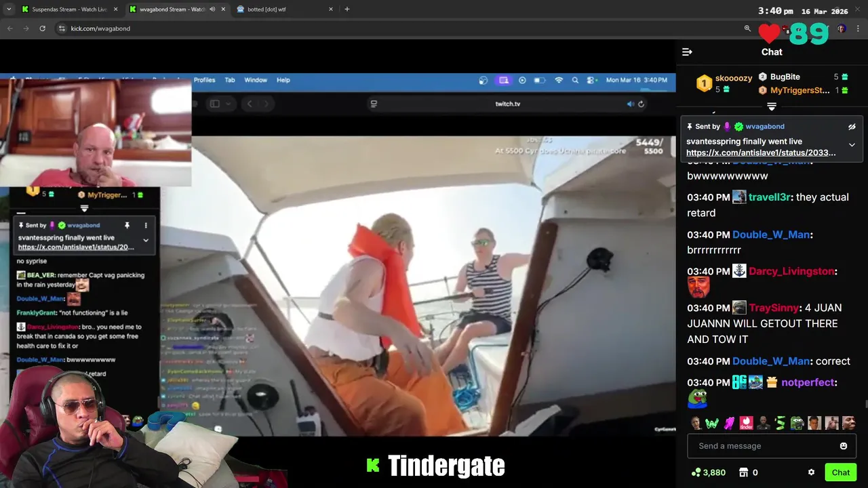868x488 pixels.
Task: Open the channel shop store icon
Action: click(743, 472)
